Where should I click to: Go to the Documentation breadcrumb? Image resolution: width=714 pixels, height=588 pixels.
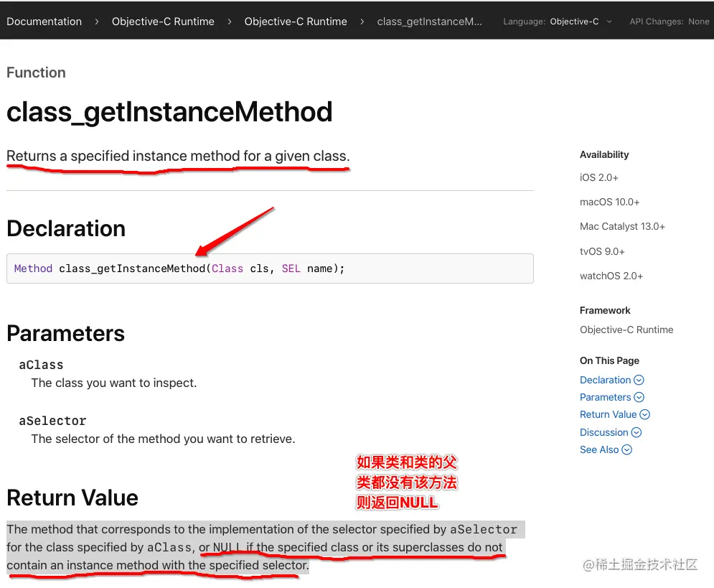[44, 22]
